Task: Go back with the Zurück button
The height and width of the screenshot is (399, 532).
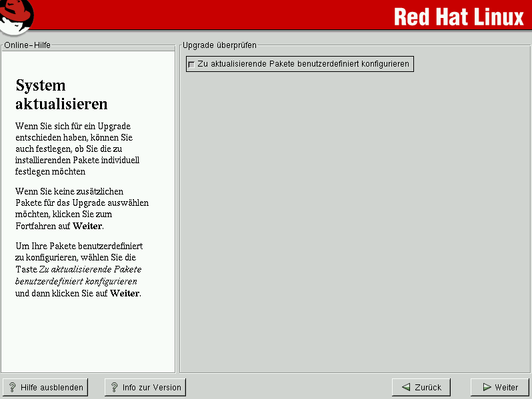Action: point(421,387)
